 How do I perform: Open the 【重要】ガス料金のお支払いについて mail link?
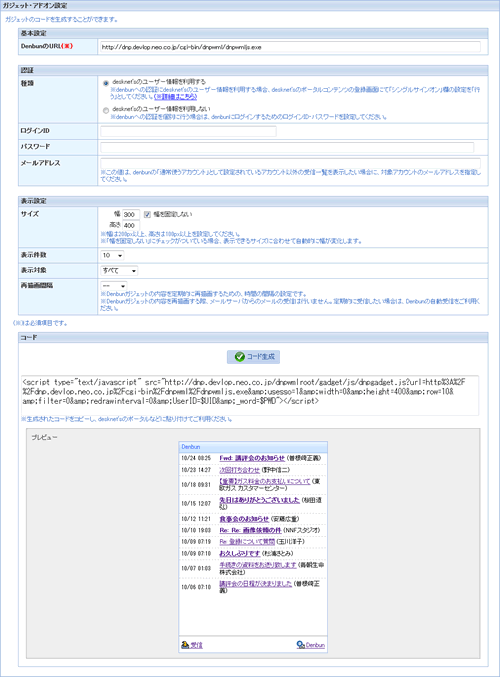(265, 481)
